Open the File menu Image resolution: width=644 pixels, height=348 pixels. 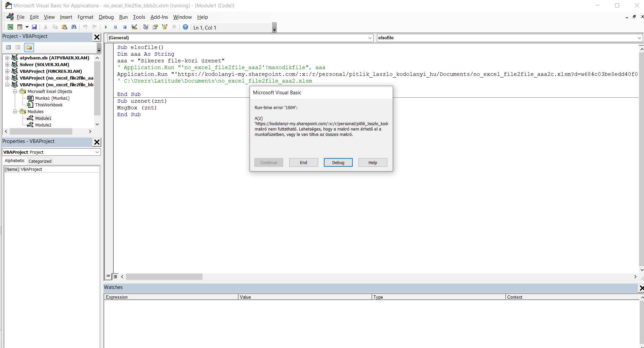[x=20, y=17]
